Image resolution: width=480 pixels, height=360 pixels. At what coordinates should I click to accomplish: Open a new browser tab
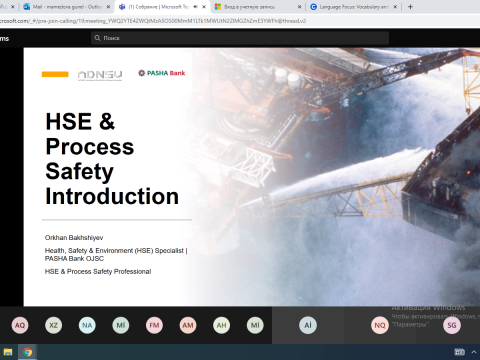(x=410, y=7)
